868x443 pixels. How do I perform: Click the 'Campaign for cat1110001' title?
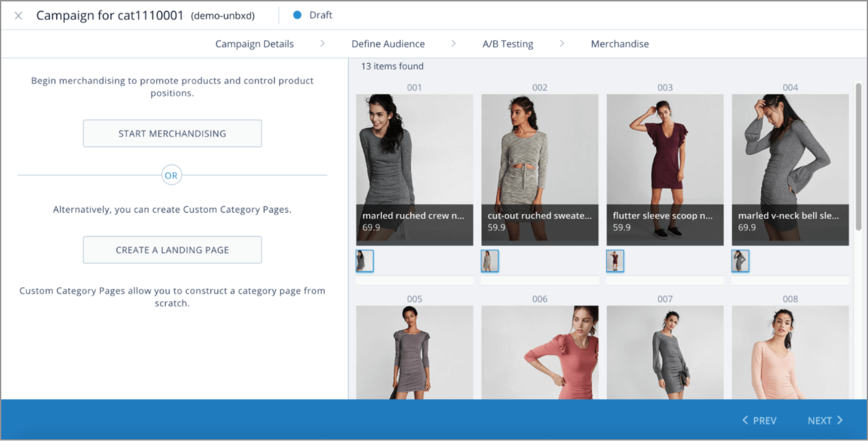click(110, 15)
